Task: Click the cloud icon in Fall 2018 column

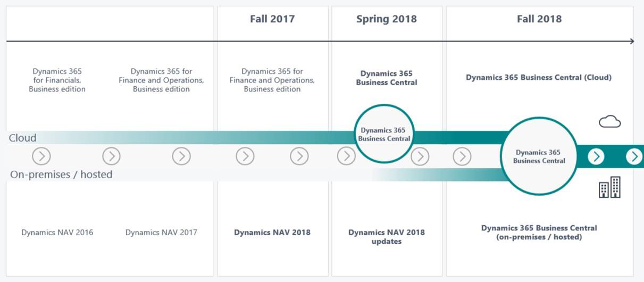Action: click(609, 122)
